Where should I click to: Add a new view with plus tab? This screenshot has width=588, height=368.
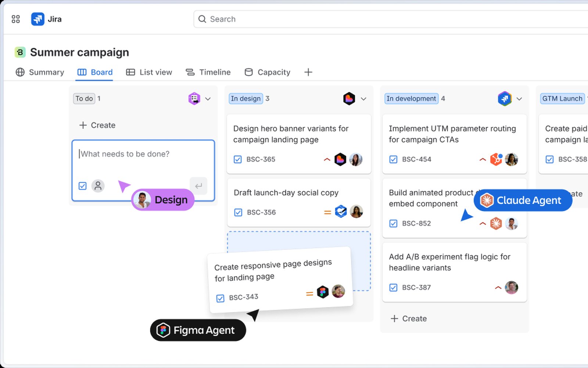pos(308,72)
